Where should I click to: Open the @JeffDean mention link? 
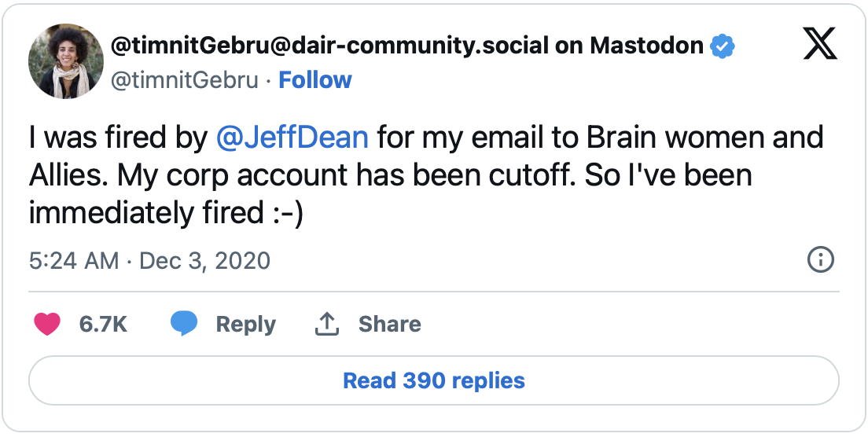click(292, 138)
